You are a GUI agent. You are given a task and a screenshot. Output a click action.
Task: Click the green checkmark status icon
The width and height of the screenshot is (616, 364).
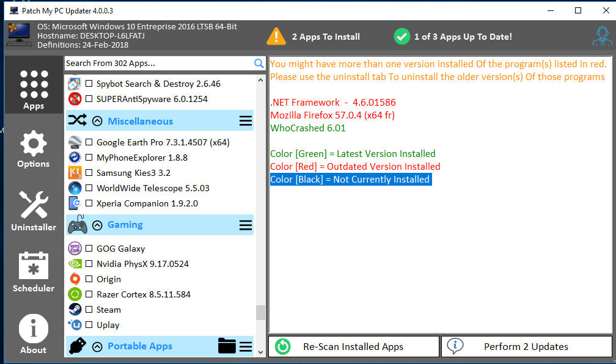click(x=402, y=37)
